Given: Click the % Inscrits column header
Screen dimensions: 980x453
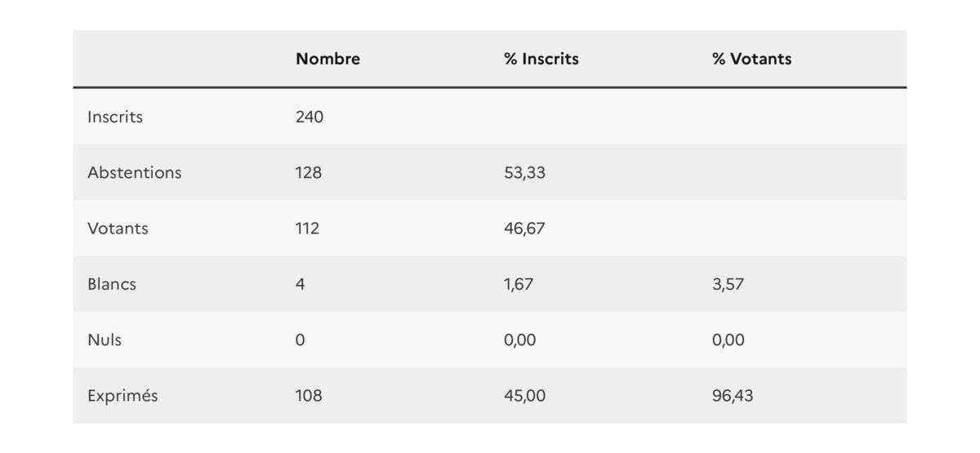Looking at the screenshot, I should [541, 59].
